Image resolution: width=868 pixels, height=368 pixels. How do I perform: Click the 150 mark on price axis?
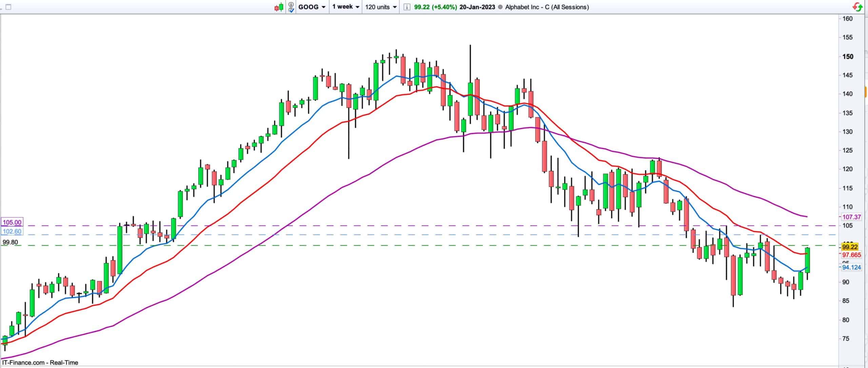click(x=848, y=57)
